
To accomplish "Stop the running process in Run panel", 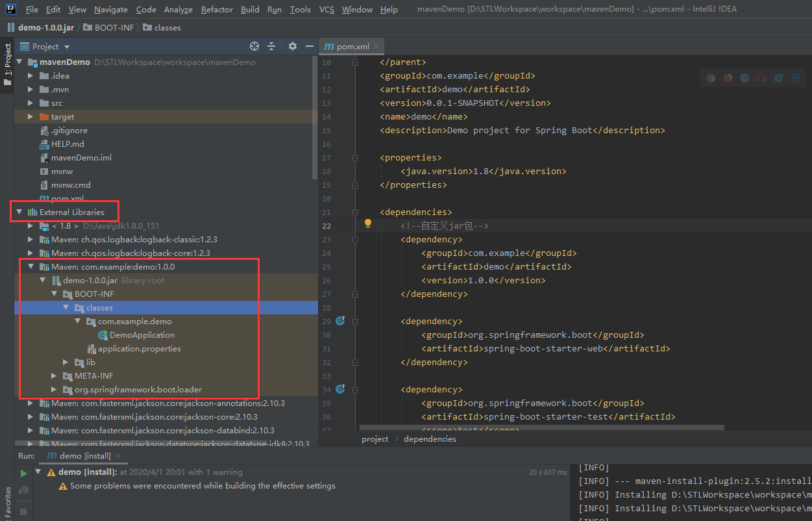I will click(23, 511).
